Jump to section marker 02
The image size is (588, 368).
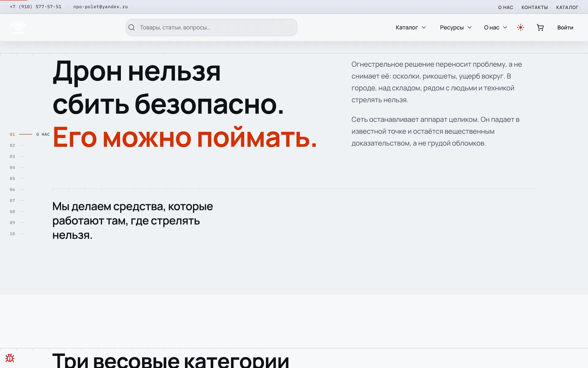coord(17,145)
